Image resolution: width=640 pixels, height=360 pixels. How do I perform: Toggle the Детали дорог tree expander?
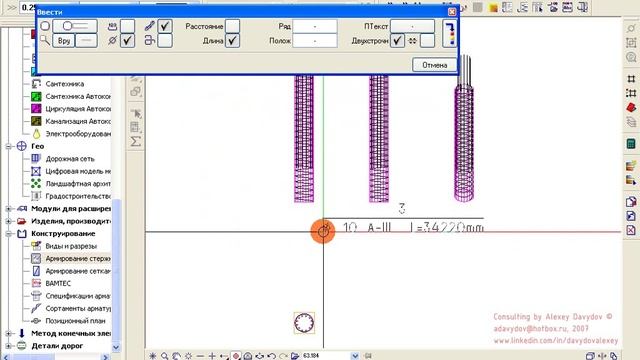[8, 346]
